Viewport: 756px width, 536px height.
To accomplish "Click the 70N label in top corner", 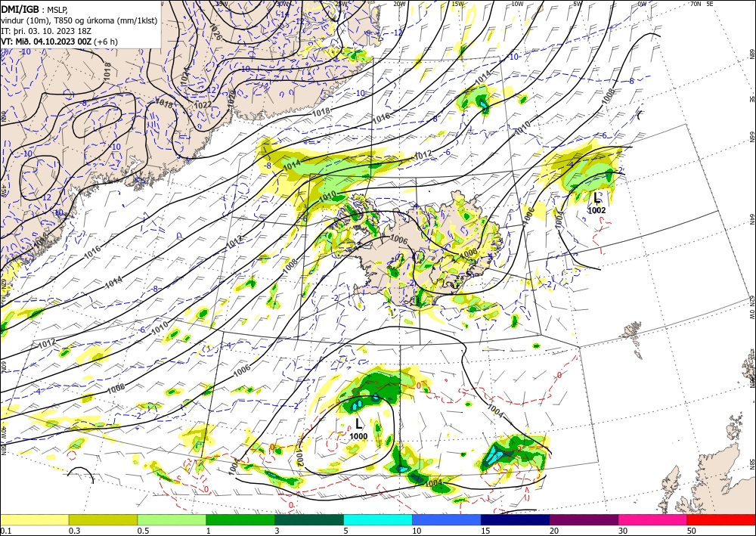I will 696,4.
